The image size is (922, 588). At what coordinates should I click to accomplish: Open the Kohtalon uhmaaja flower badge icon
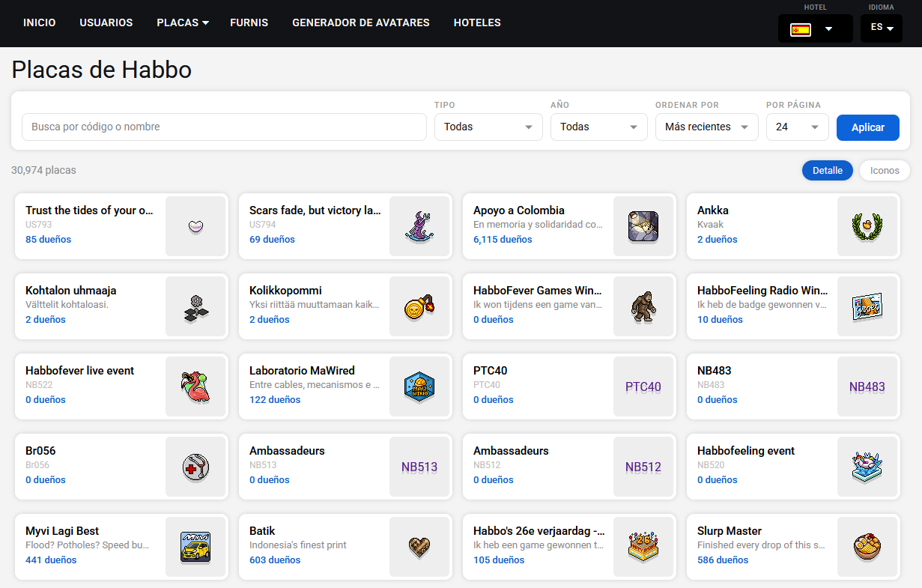pos(195,306)
